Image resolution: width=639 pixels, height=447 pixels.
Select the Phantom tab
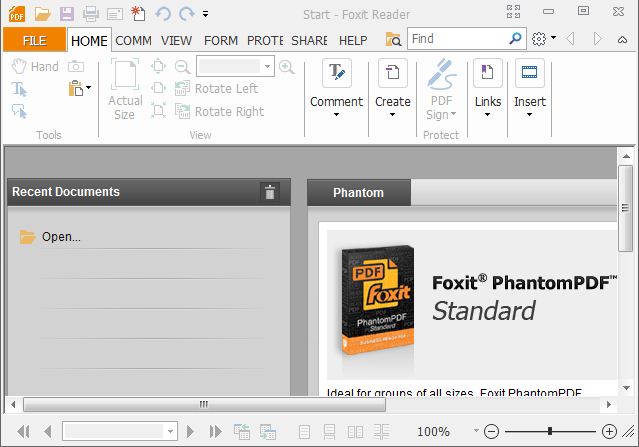[358, 193]
